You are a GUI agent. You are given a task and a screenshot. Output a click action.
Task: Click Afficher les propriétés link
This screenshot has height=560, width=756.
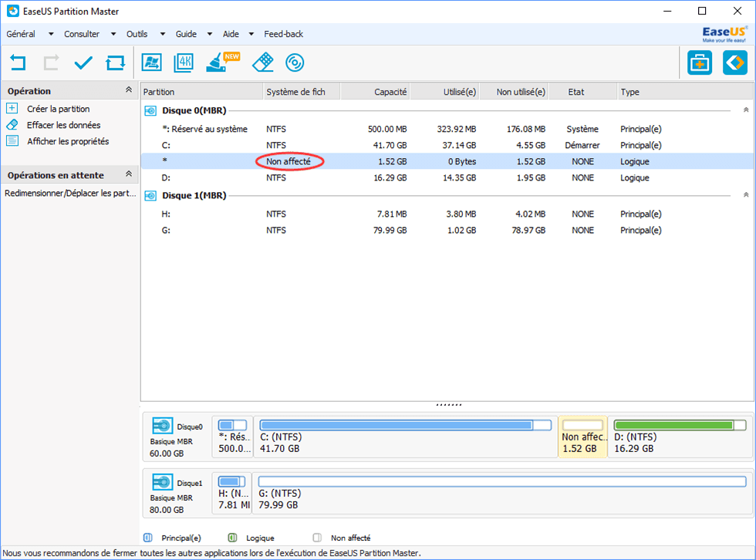[x=68, y=141]
